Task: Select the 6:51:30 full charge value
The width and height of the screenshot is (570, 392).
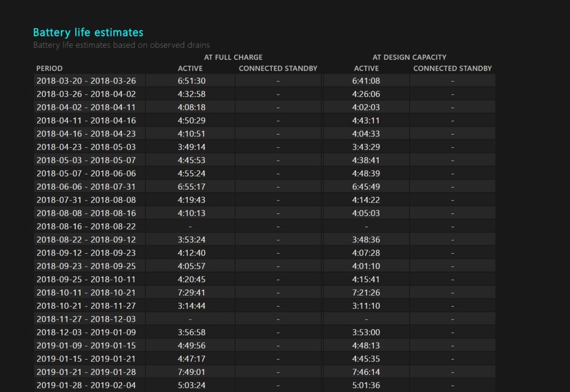Action: point(192,81)
